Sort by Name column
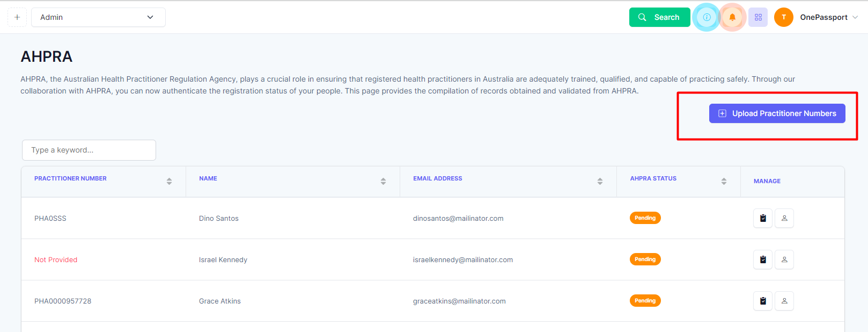The image size is (868, 332). (383, 181)
